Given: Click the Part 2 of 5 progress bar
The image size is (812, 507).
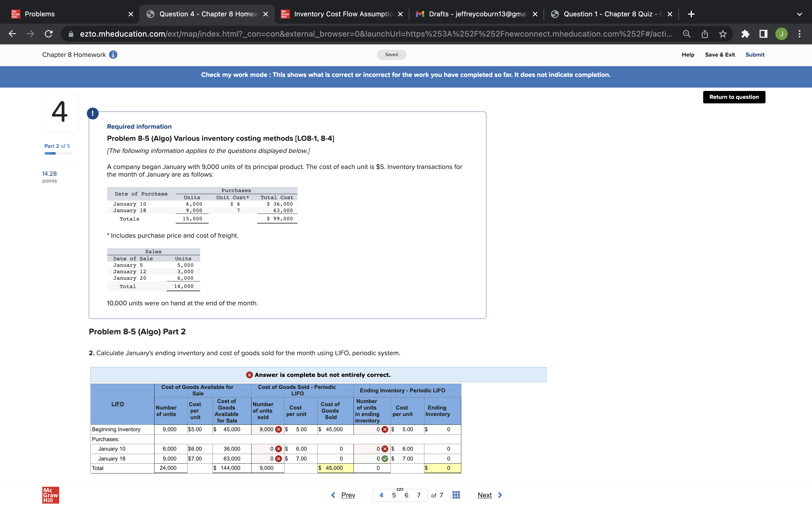Looking at the screenshot, I should [x=58, y=153].
